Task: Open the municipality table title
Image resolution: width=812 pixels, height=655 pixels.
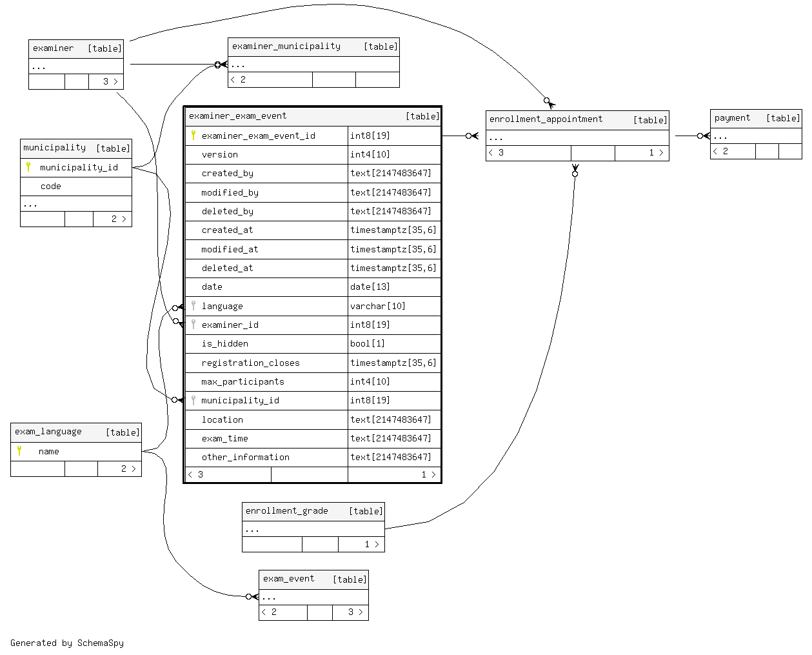Action: click(55, 148)
